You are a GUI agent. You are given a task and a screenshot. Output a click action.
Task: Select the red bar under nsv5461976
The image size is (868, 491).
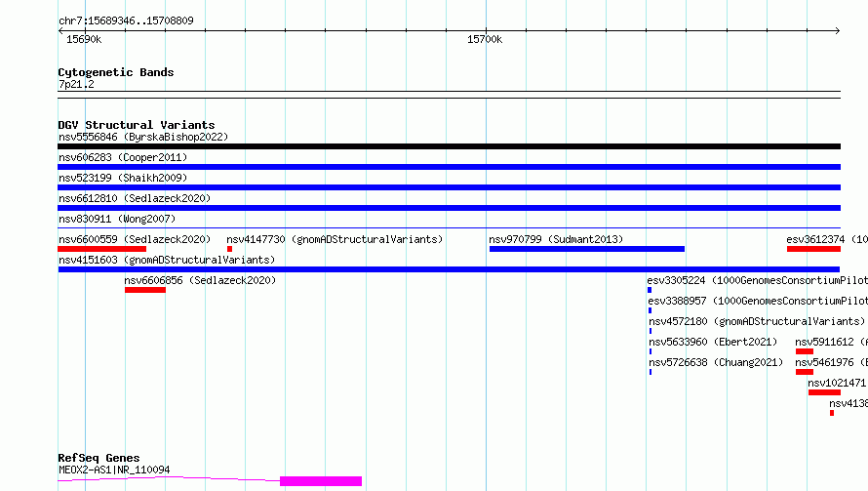click(x=805, y=372)
